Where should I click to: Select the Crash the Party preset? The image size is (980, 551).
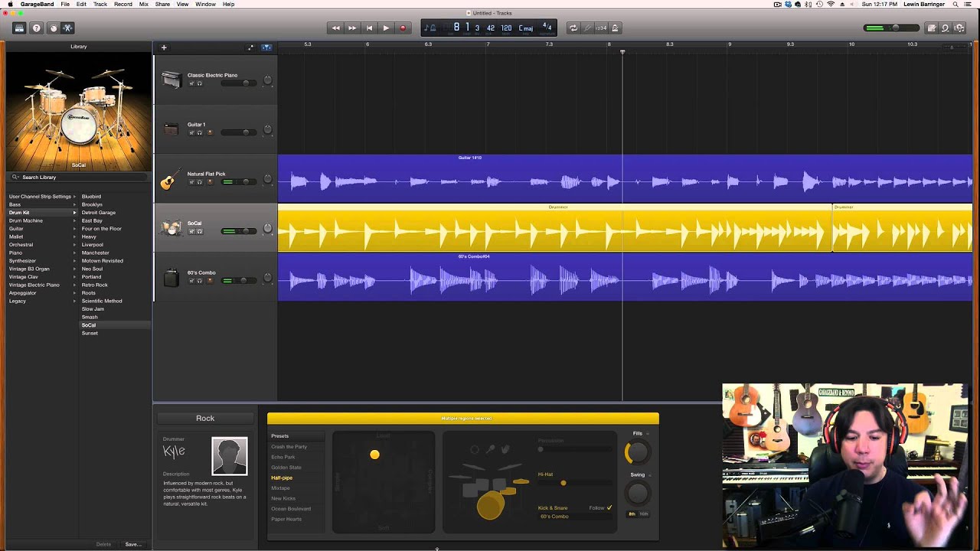(289, 447)
